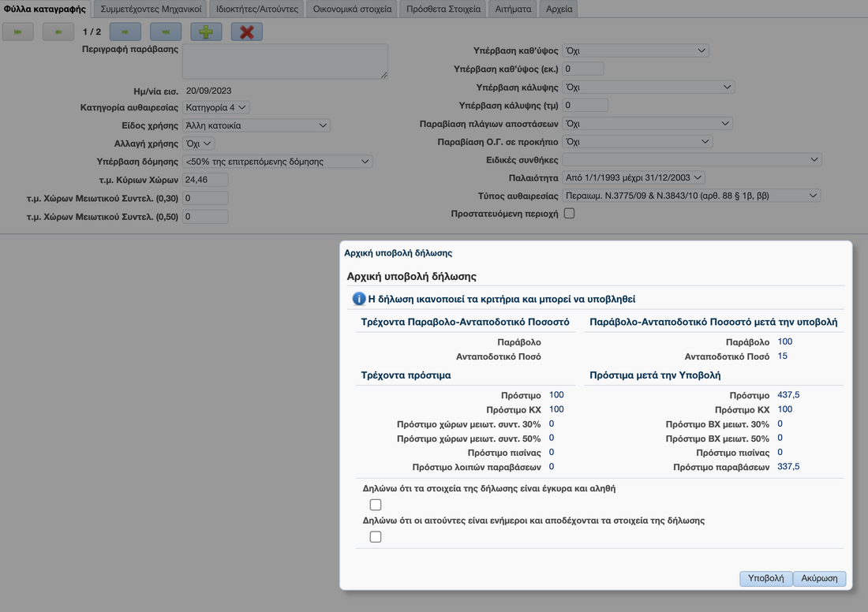Delete record with red X icon

pos(247,32)
